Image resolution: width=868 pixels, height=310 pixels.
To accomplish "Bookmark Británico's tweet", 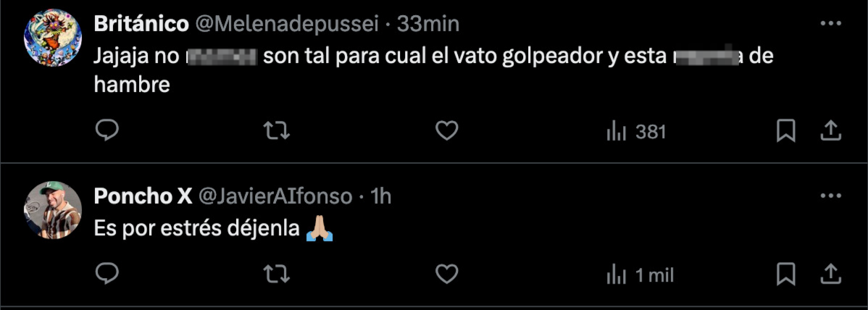I will [785, 131].
